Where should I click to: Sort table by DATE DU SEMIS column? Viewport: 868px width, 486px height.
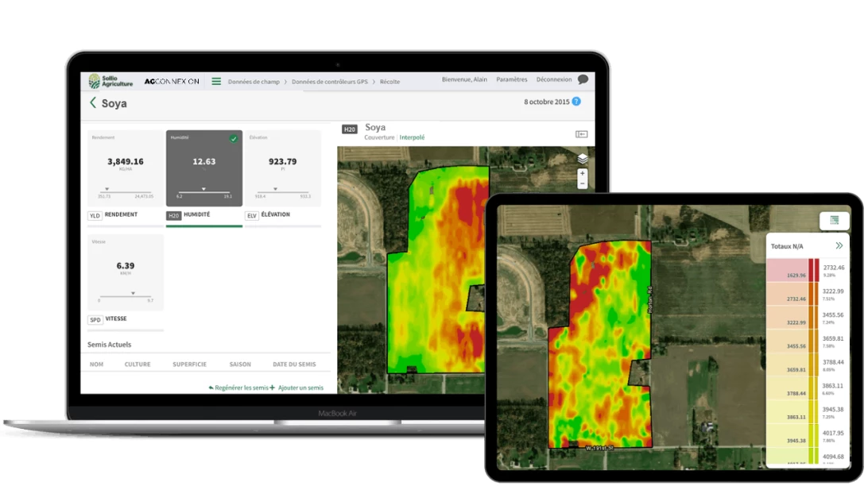(294, 364)
